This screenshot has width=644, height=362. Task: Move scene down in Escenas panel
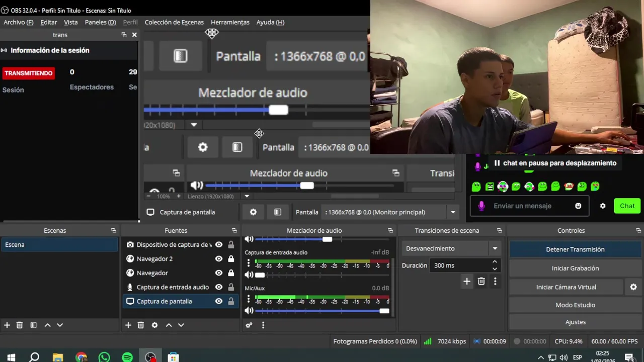coord(60,325)
